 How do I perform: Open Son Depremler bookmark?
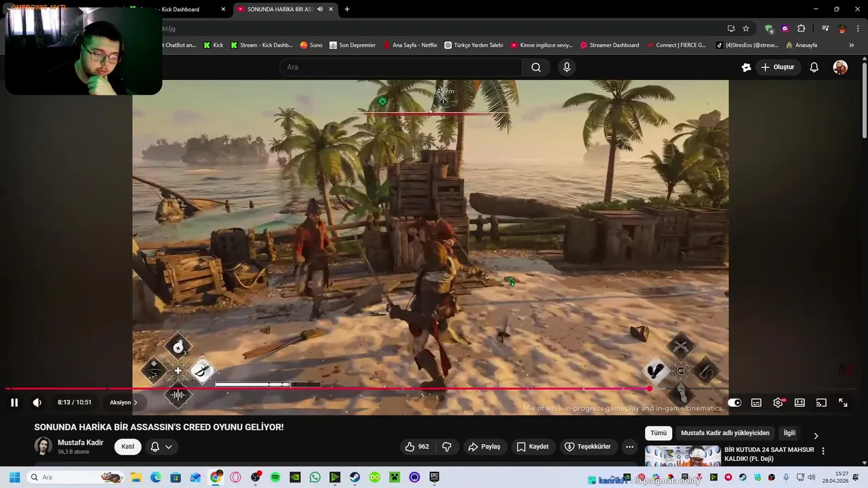point(353,45)
